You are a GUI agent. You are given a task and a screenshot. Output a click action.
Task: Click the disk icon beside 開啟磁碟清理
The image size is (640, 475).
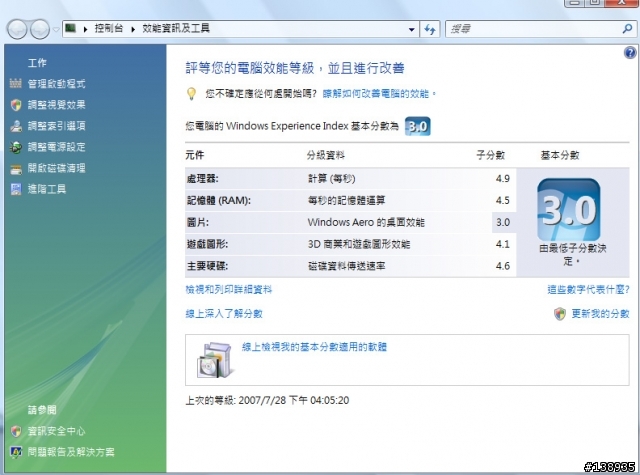pos(16,169)
